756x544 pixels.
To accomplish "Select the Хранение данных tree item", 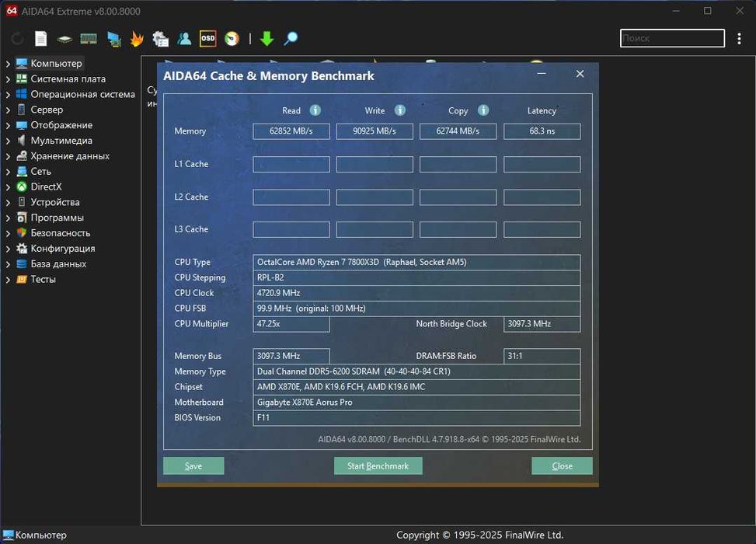I will pyautogui.click(x=70, y=155).
